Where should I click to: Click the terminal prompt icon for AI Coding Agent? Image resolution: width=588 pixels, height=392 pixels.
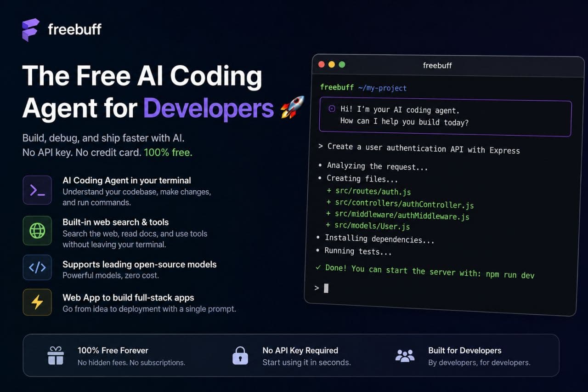[37, 190]
